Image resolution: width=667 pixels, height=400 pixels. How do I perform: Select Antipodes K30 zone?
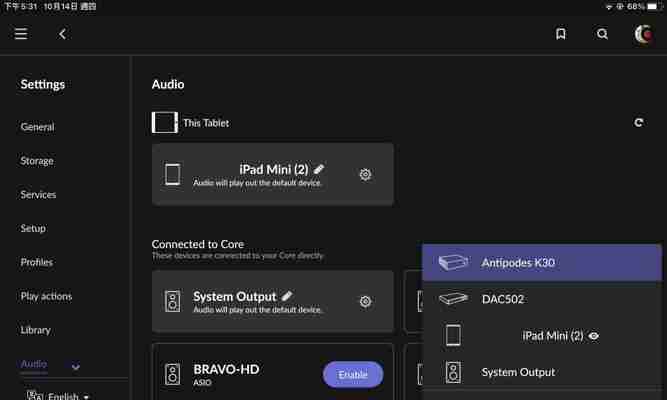(x=542, y=263)
